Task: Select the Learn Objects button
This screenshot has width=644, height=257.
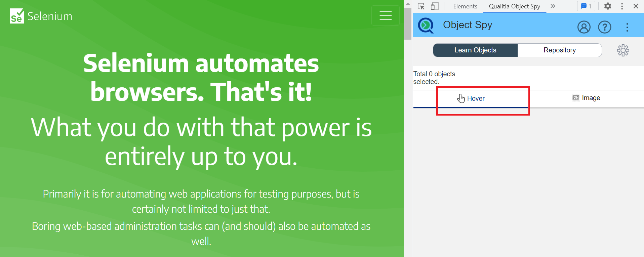Action: (x=475, y=50)
